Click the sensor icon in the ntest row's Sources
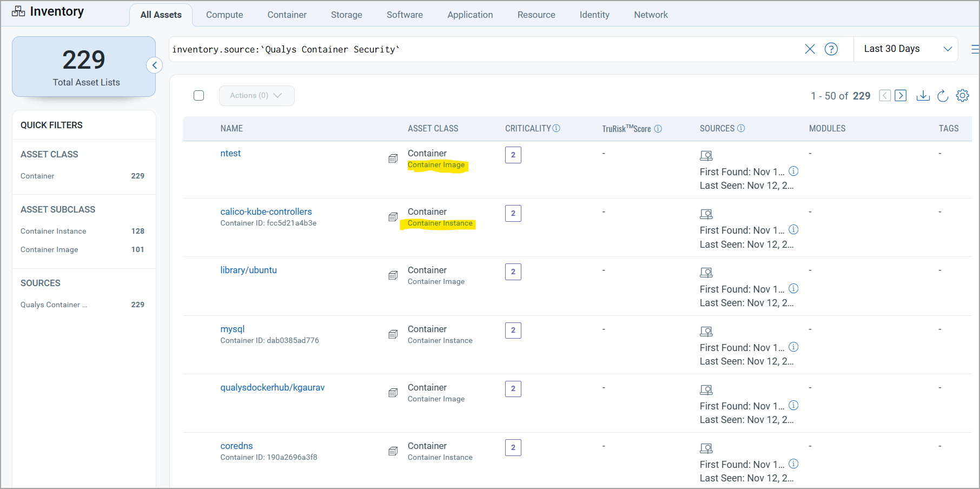This screenshot has height=489, width=980. pos(706,155)
